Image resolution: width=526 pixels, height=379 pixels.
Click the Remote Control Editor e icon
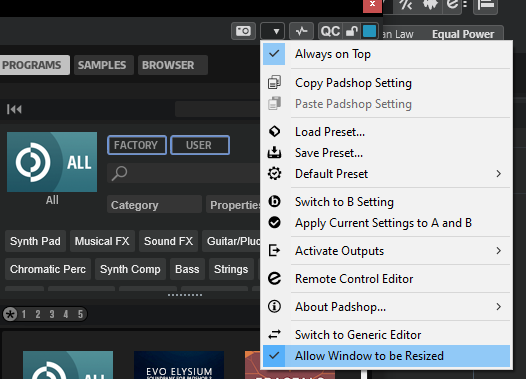[274, 278]
